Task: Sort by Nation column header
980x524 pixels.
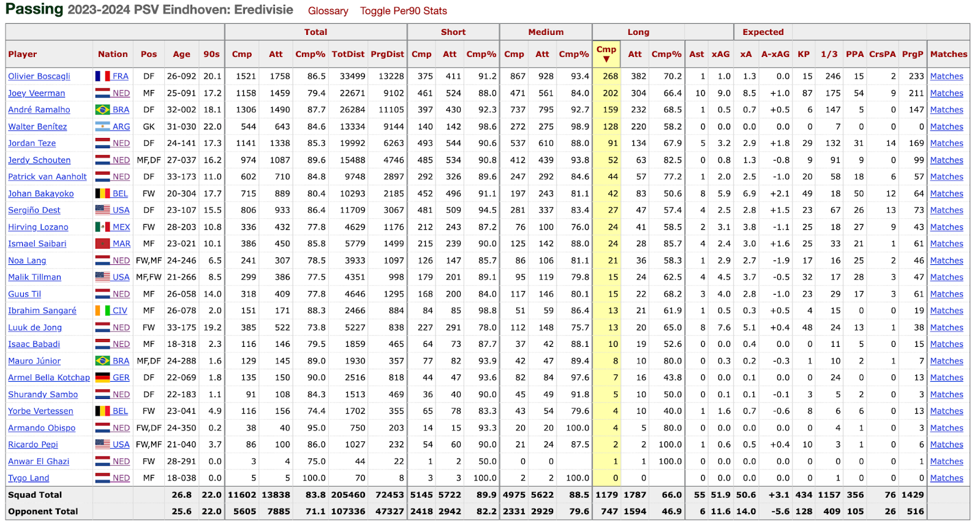Action: 113,54
